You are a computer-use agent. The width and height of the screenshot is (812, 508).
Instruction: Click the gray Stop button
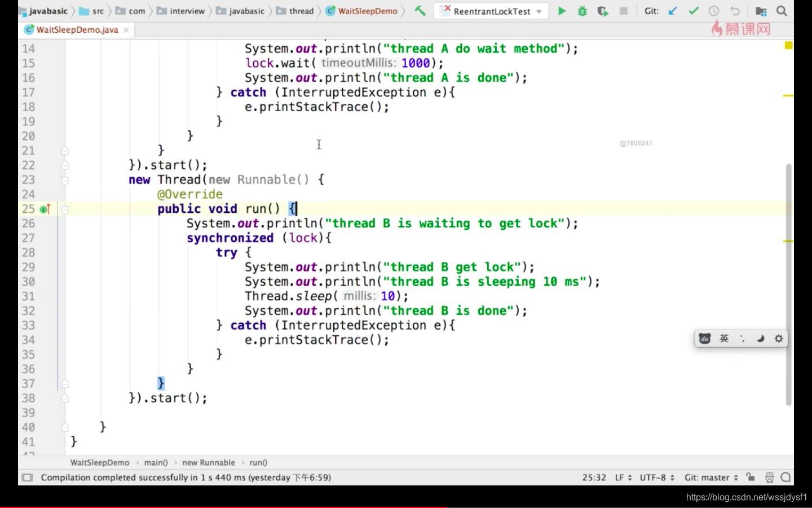pyautogui.click(x=623, y=11)
